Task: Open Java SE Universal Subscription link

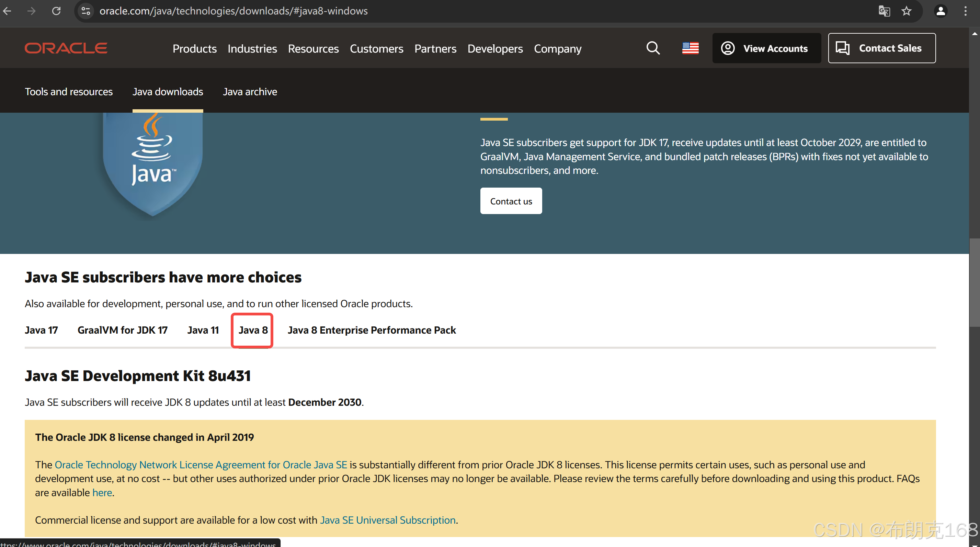Action: point(388,520)
